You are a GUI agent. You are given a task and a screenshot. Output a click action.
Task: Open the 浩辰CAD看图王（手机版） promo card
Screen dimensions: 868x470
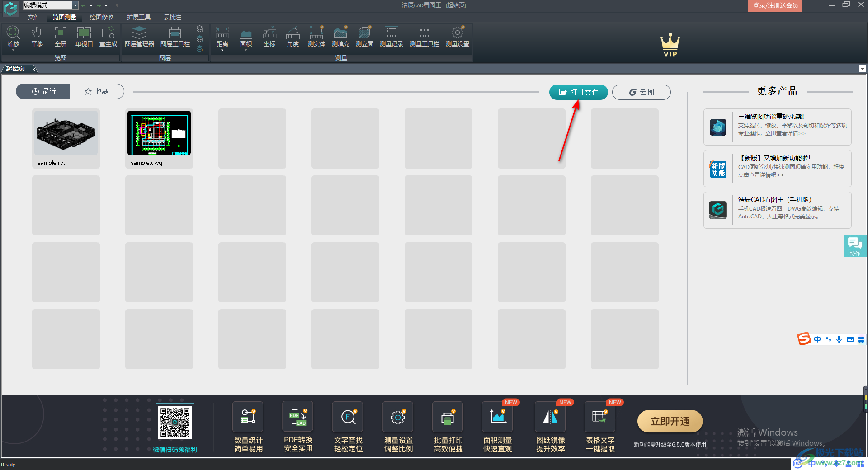777,210
